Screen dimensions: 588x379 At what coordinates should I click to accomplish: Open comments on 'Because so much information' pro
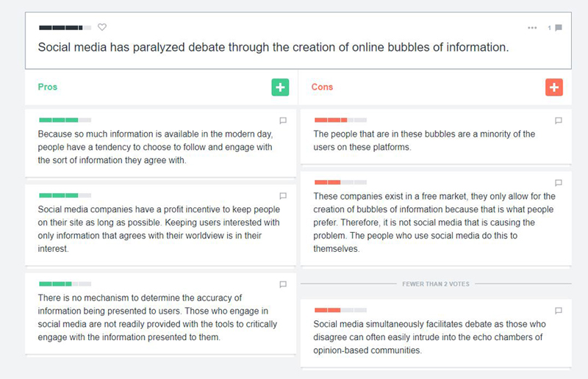click(283, 120)
